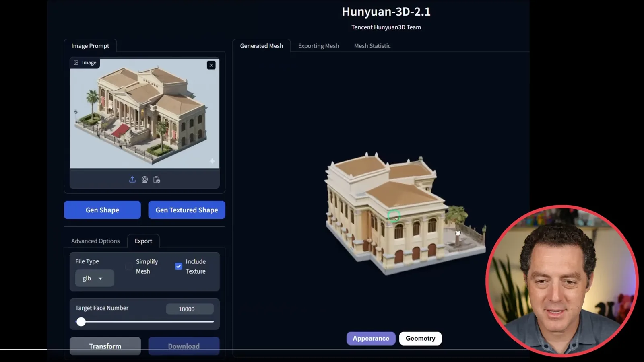Viewport: 644px width, 362px height.
Task: Click the Hunyuan-3D-2.1 title text
Action: pyautogui.click(x=386, y=12)
